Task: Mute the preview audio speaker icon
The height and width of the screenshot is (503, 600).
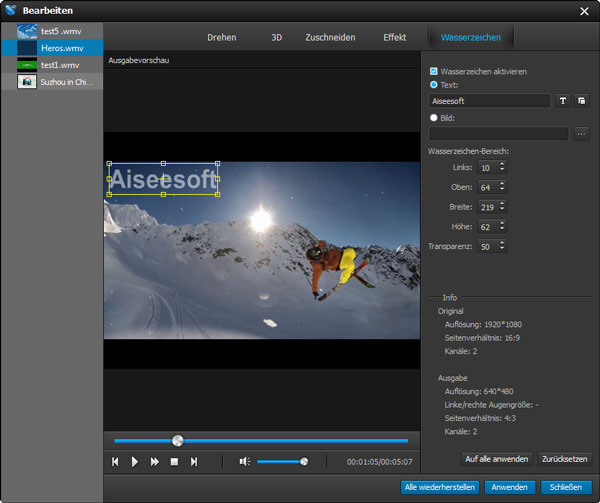Action: (x=244, y=461)
